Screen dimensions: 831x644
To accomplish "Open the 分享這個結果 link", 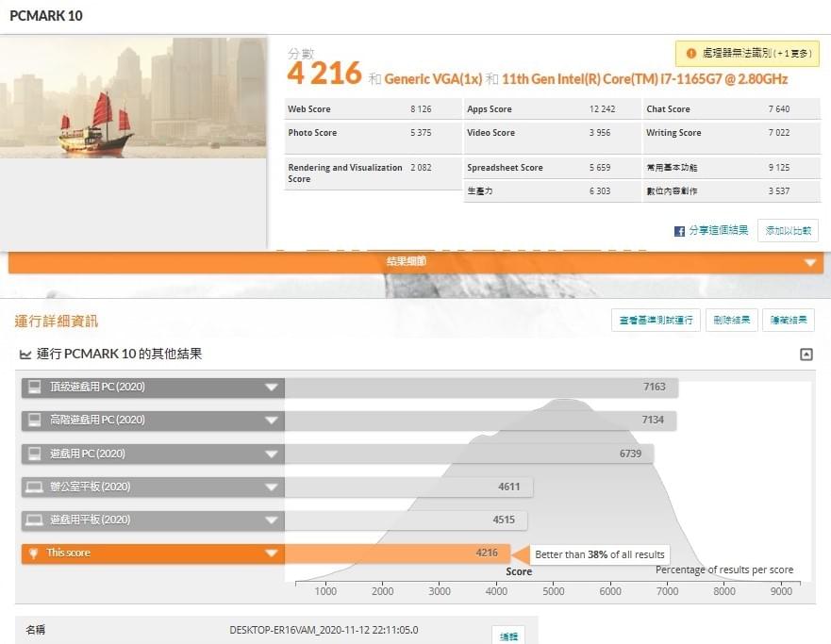I will click(x=718, y=230).
